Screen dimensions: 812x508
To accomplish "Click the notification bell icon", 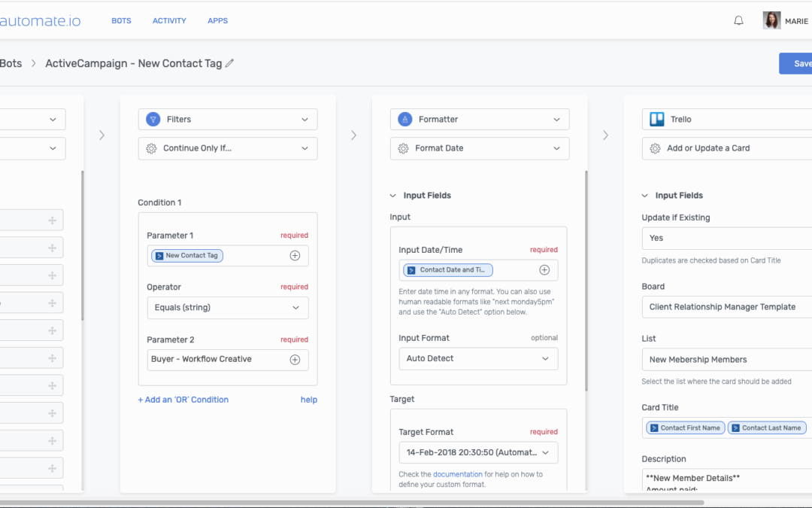I will click(x=738, y=21).
